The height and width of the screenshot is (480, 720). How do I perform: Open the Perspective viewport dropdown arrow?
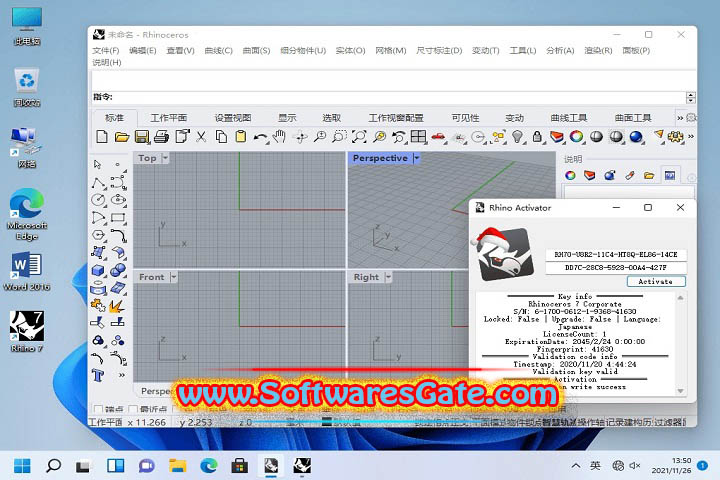coord(416,158)
